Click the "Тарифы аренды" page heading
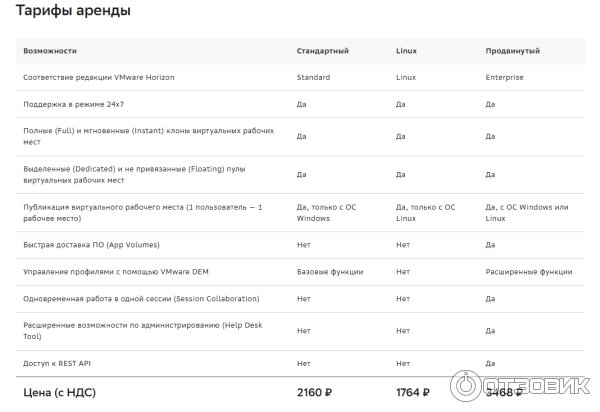The width and height of the screenshot is (600, 412). [x=73, y=11]
